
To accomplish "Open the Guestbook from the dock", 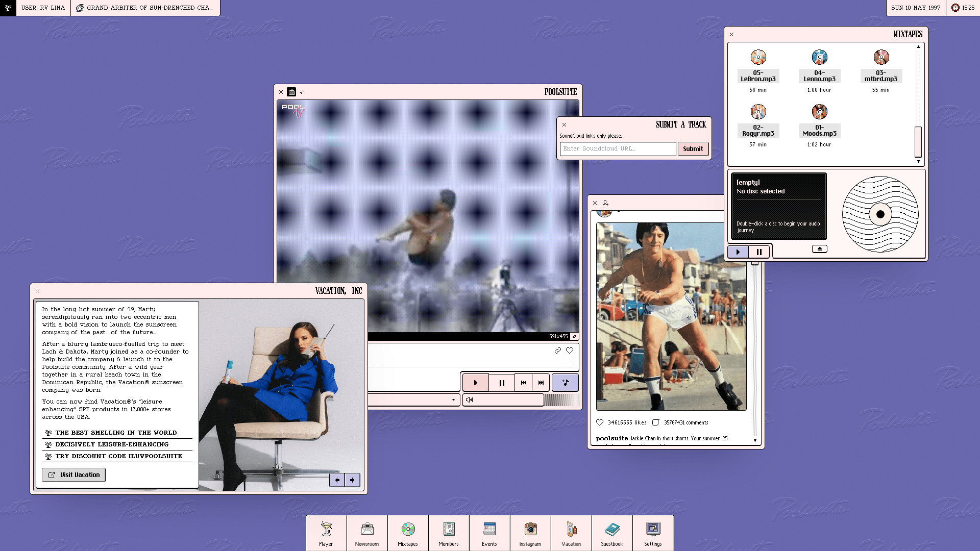I will point(612,534).
